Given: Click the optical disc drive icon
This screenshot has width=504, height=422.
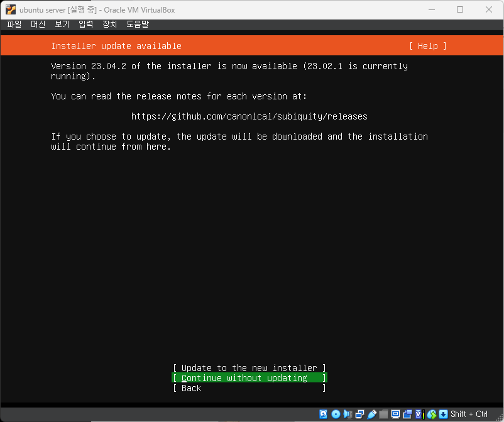Looking at the screenshot, I should point(336,414).
